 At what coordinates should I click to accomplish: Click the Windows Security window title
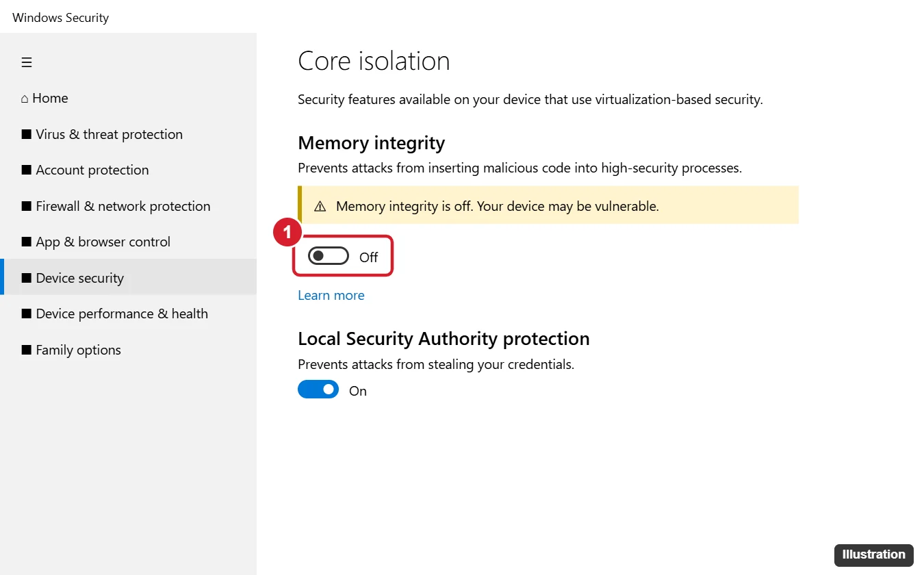coord(61,18)
